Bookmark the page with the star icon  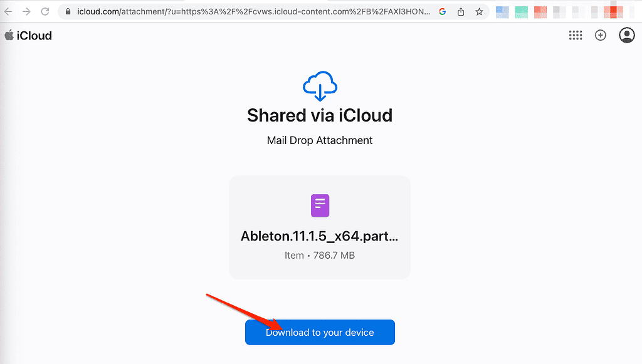coord(479,11)
